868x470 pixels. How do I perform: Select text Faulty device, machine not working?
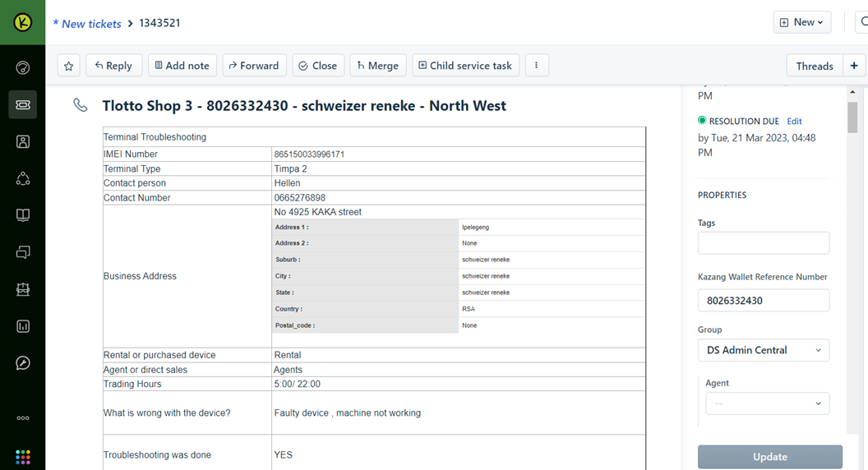(x=347, y=413)
